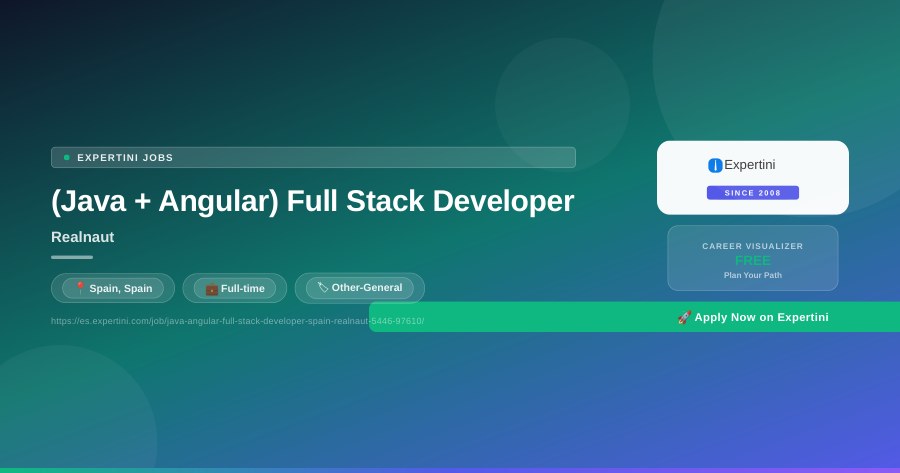Select the Full-time job type tag
This screenshot has width=900, height=473.
(235, 288)
